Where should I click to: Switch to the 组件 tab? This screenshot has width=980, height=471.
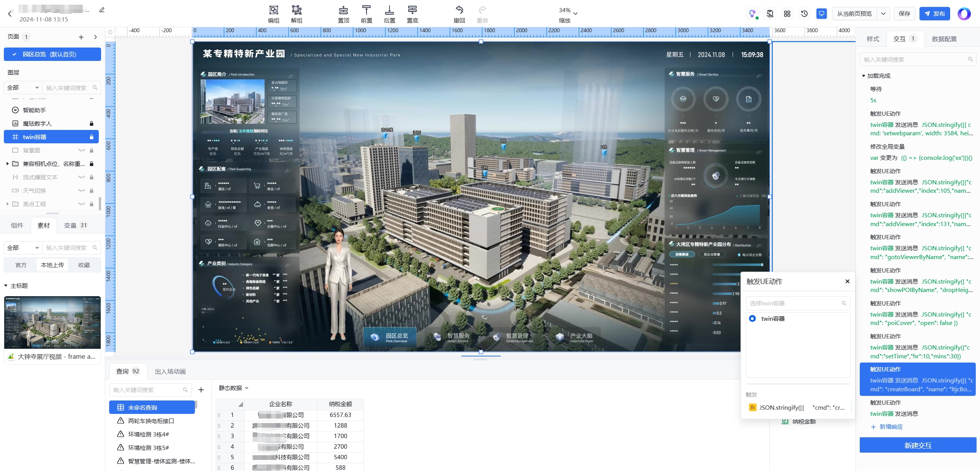(17, 226)
